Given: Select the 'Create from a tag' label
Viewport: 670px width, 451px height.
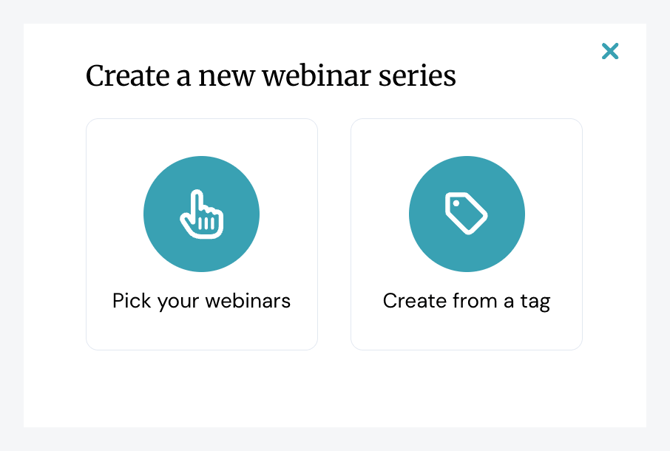Looking at the screenshot, I should coord(466,301).
